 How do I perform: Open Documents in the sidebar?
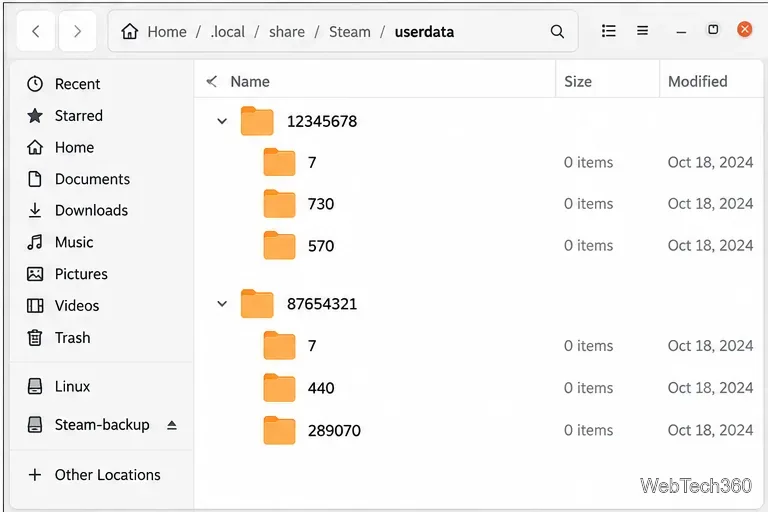click(93, 179)
